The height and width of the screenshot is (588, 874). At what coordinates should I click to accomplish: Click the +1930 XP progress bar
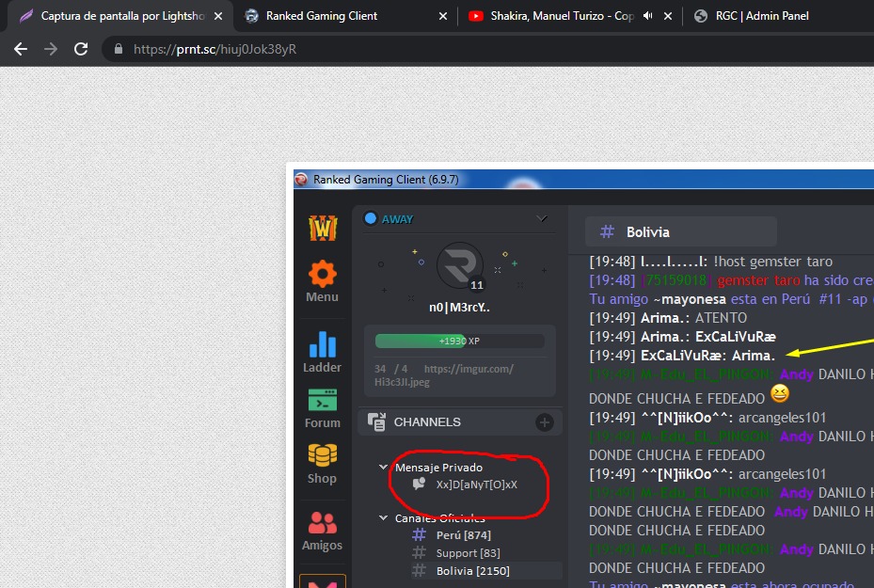pyautogui.click(x=460, y=342)
